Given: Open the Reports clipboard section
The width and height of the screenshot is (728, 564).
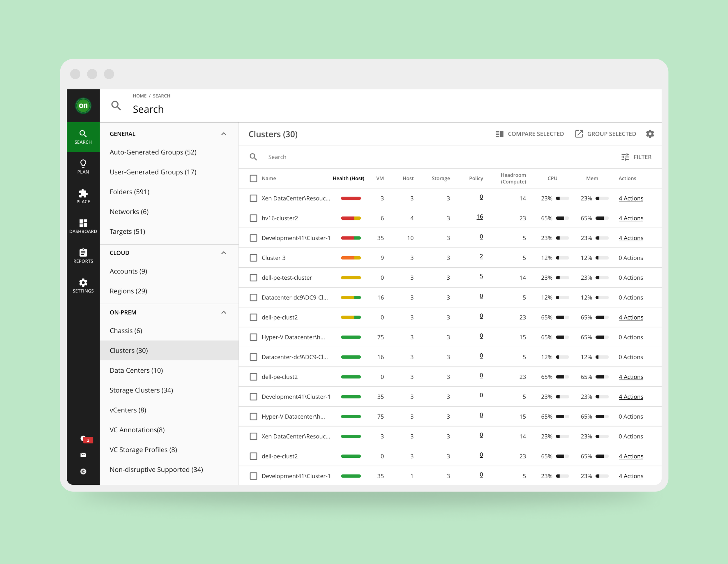Looking at the screenshot, I should (83, 256).
